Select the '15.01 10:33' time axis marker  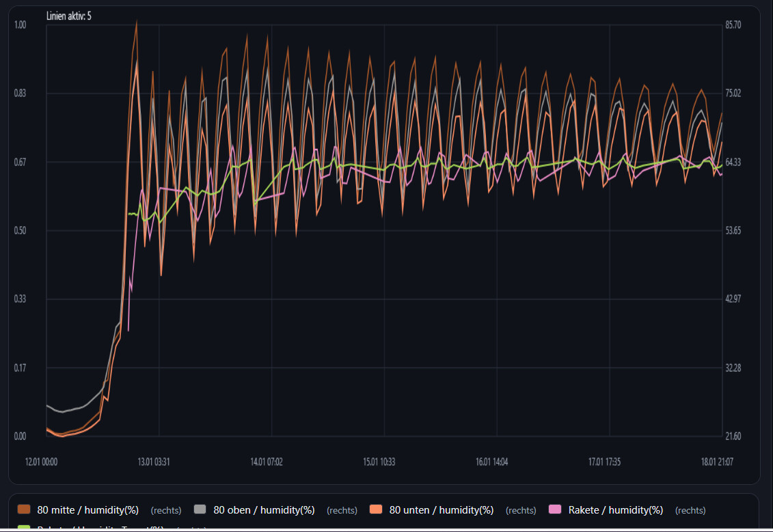click(379, 462)
